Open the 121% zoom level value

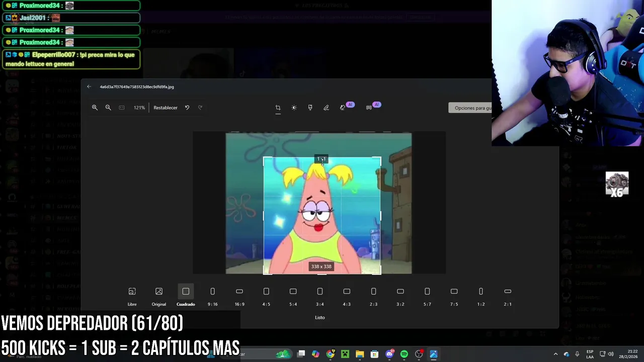coord(139,108)
